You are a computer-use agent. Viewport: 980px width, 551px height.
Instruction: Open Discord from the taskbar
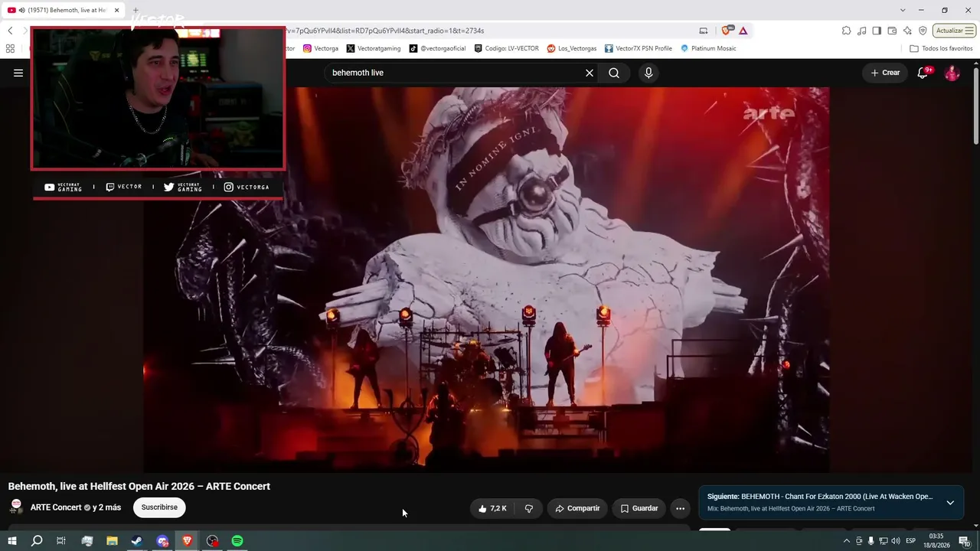coord(162,541)
